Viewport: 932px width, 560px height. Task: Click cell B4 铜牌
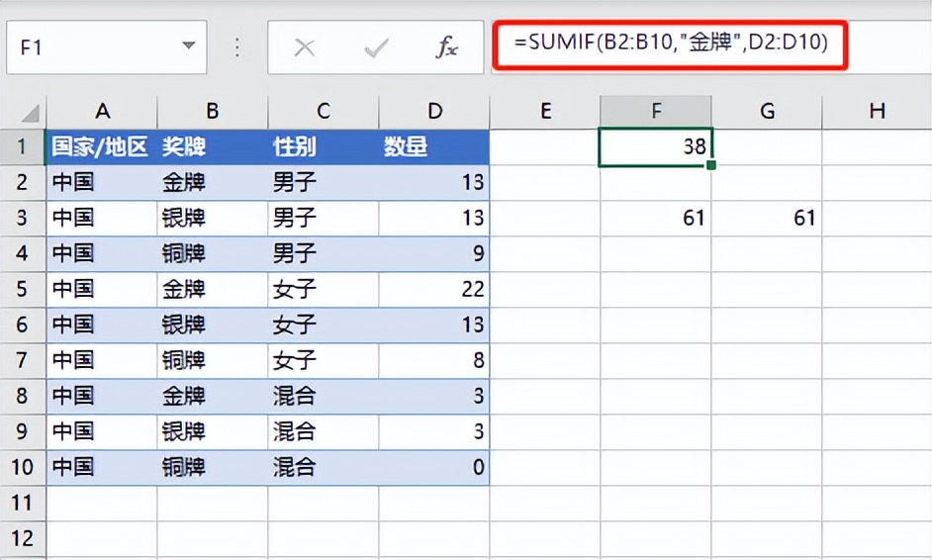pyautogui.click(x=213, y=254)
